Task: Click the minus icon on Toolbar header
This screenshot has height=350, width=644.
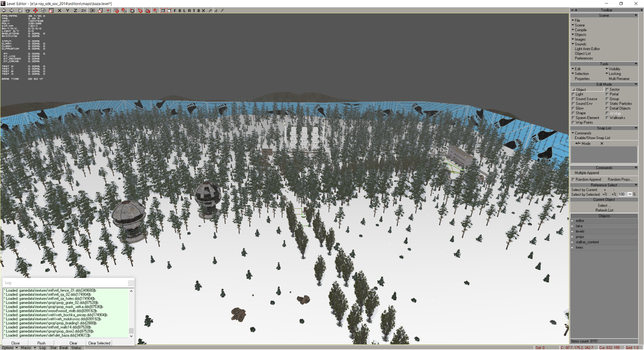Action: (x=573, y=10)
